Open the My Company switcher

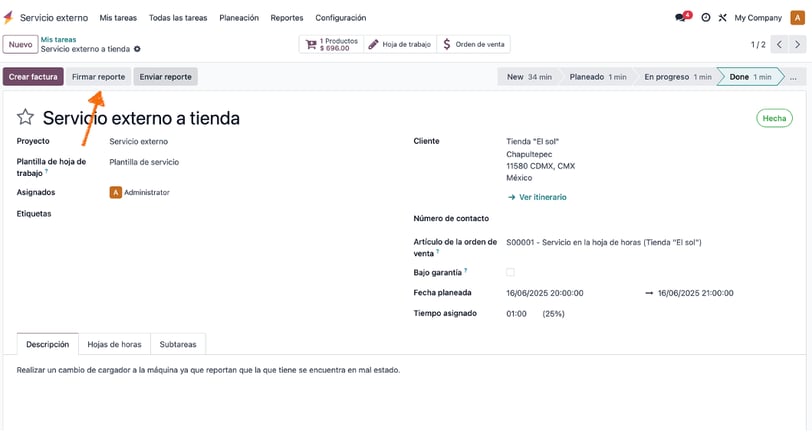(758, 18)
